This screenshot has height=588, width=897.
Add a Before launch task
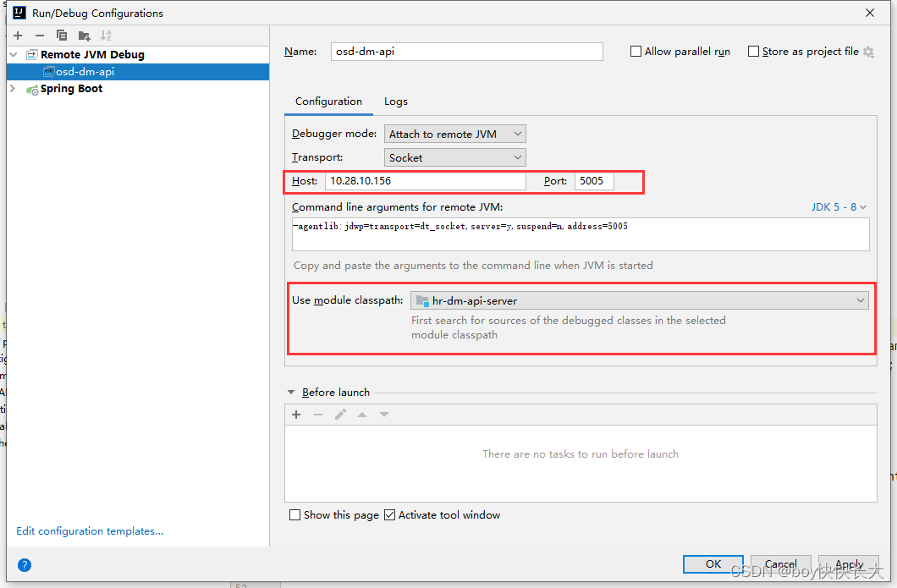296,415
